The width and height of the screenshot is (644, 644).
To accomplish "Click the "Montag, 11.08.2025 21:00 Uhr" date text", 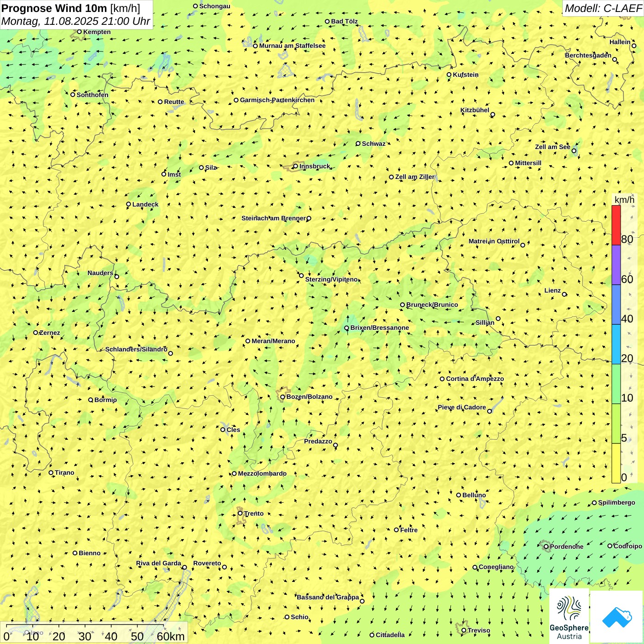I will 76,21.
